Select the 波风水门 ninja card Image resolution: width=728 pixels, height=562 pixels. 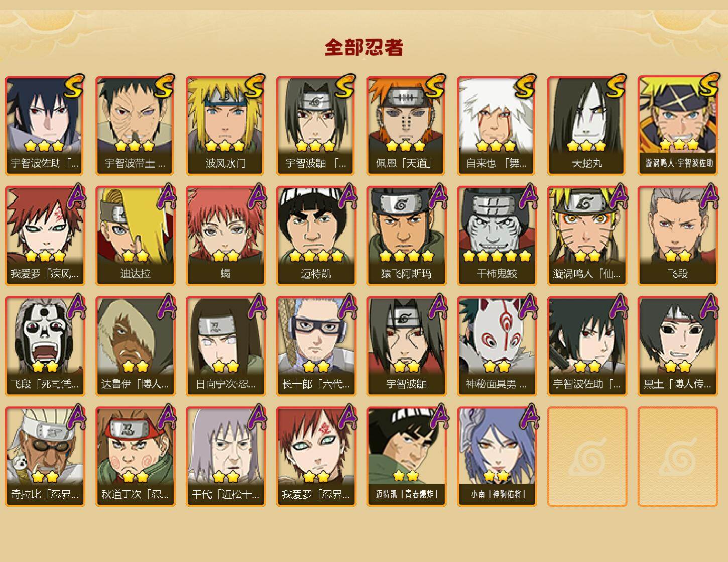click(225, 125)
